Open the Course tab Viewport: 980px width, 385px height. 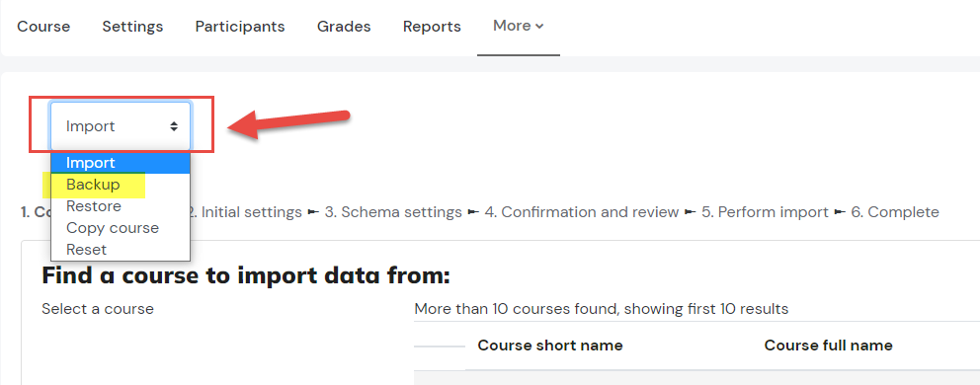click(x=43, y=27)
